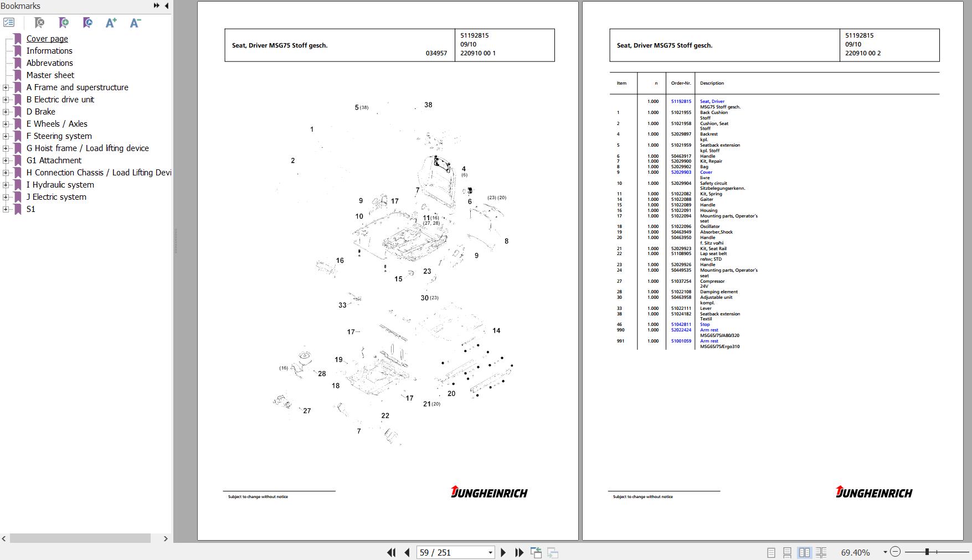Expand the B Electric drive unit bookmark
Screen dimensions: 972x560
(6, 100)
